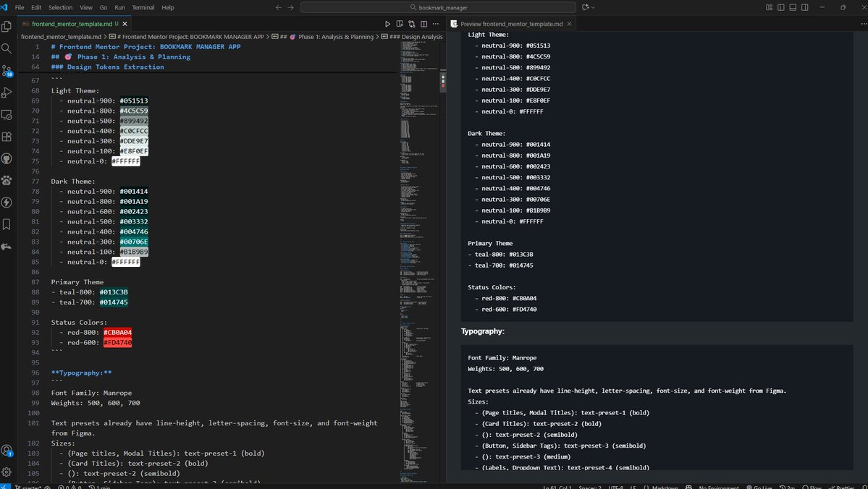Open the Terminal menu
The image size is (868, 489).
point(143,8)
